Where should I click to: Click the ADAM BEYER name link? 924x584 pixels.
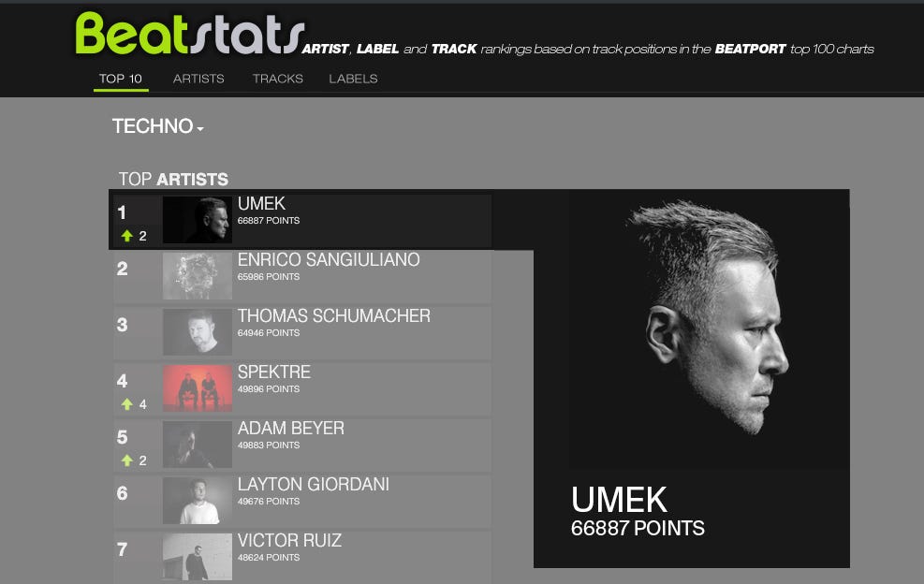point(291,428)
